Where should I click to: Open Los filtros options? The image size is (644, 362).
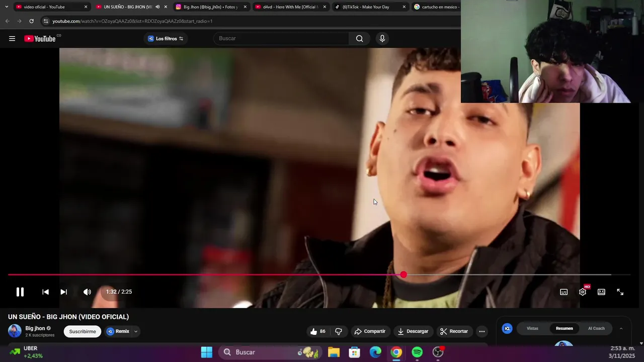166,39
